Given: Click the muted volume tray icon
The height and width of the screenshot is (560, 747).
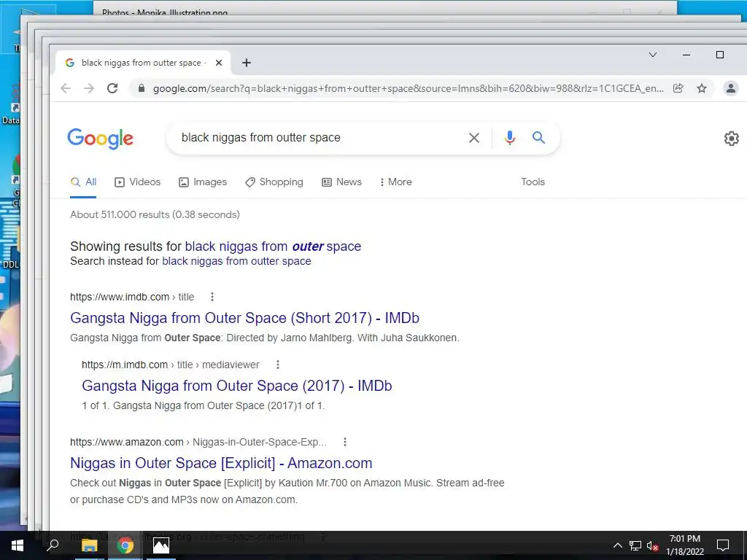Looking at the screenshot, I should (653, 545).
